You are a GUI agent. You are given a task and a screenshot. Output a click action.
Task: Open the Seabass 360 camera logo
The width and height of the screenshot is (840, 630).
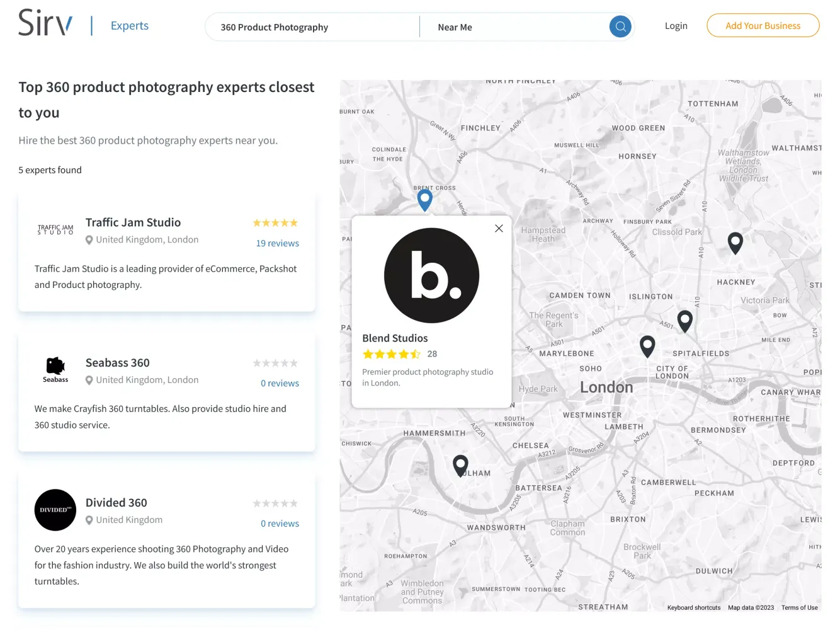coord(55,370)
